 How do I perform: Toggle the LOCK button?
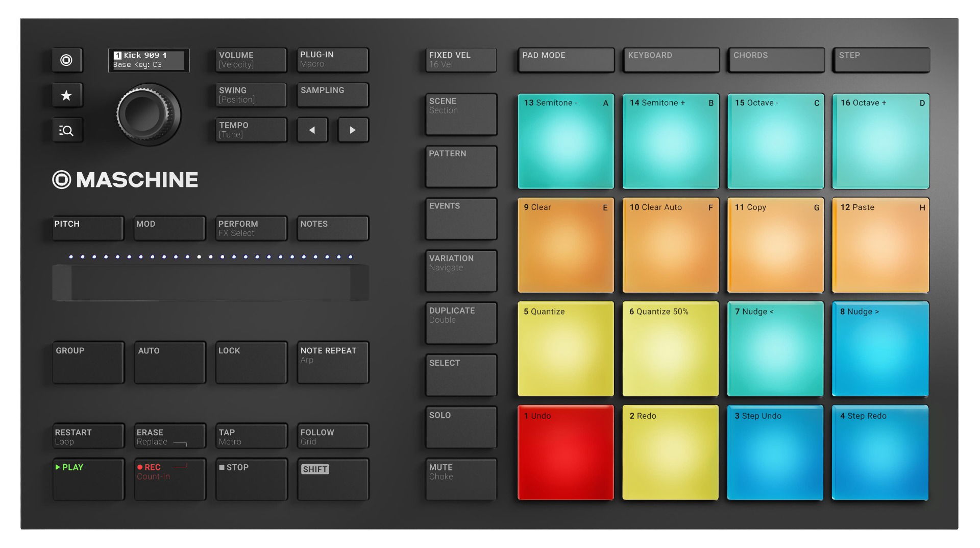251,363
